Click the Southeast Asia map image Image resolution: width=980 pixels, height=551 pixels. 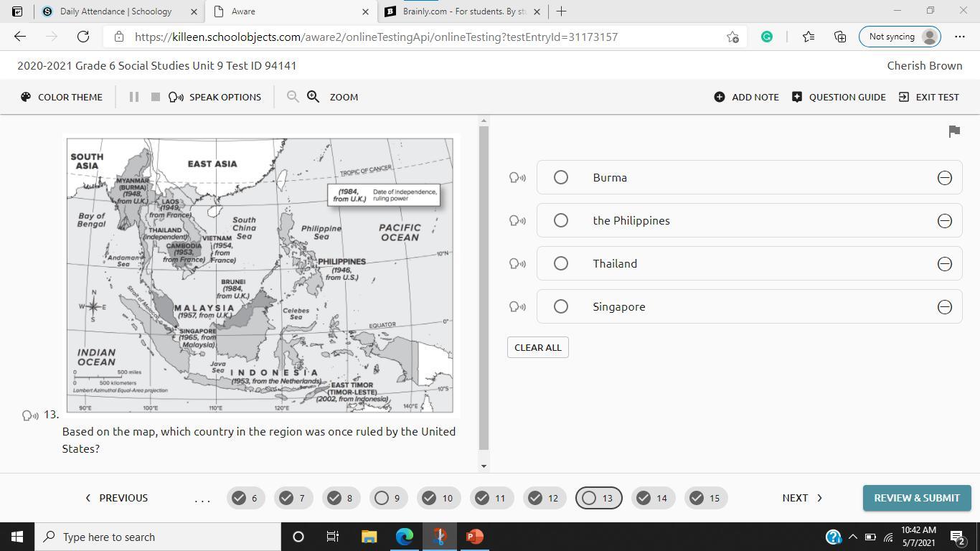pyautogui.click(x=260, y=275)
